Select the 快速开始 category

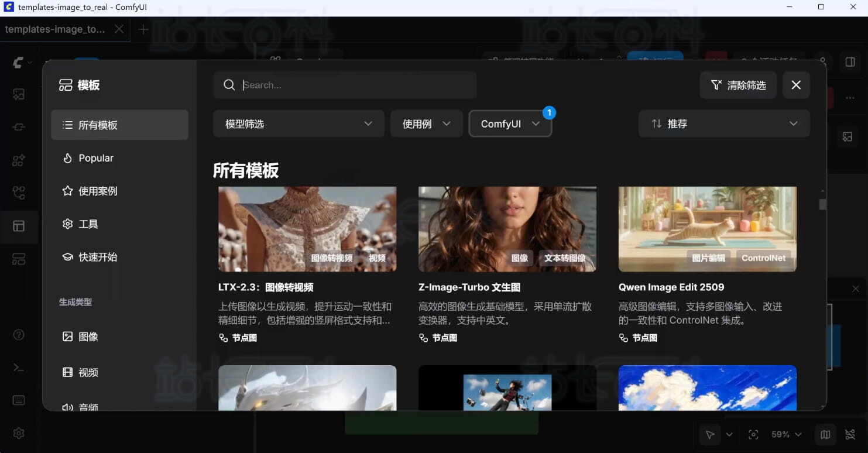click(119, 257)
